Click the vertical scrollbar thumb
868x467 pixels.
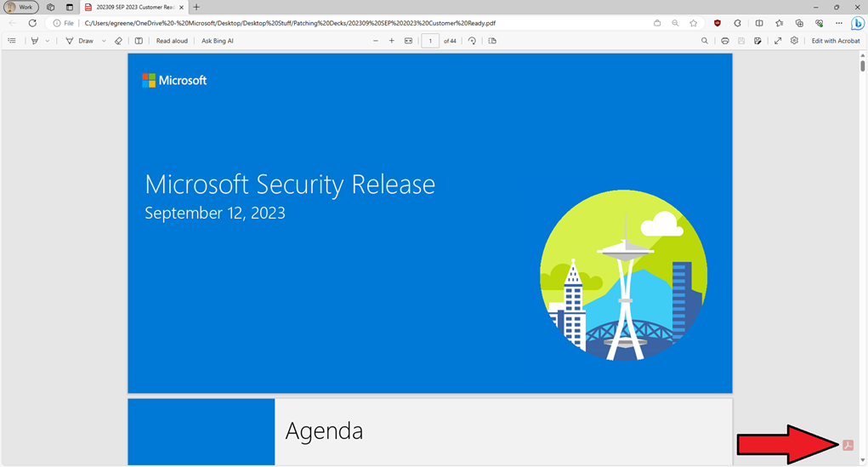[862, 65]
